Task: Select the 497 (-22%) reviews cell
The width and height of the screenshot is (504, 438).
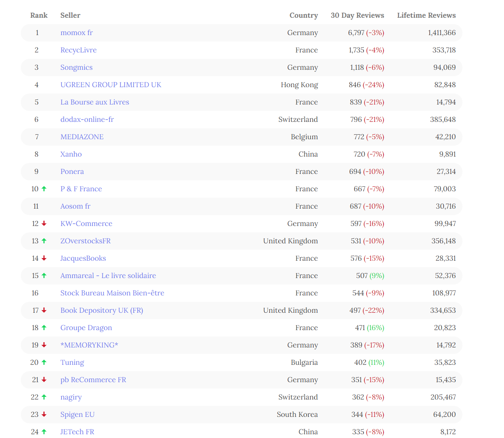Action: tap(367, 310)
